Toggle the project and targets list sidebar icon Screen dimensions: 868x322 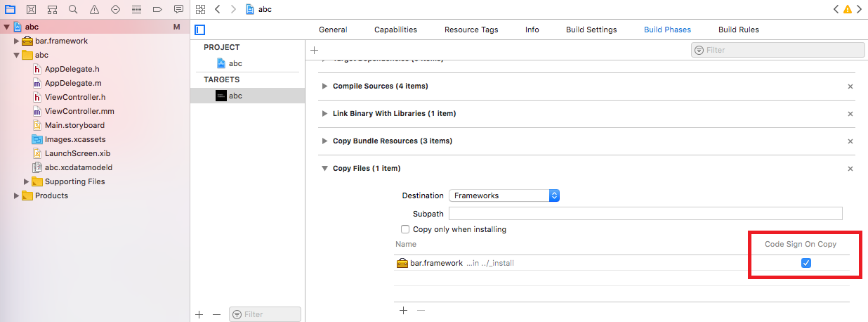point(200,30)
